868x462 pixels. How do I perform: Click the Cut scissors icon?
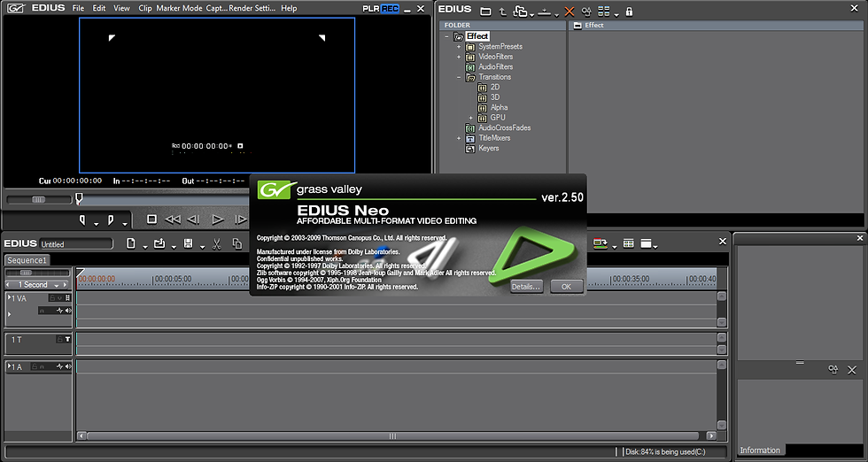216,243
